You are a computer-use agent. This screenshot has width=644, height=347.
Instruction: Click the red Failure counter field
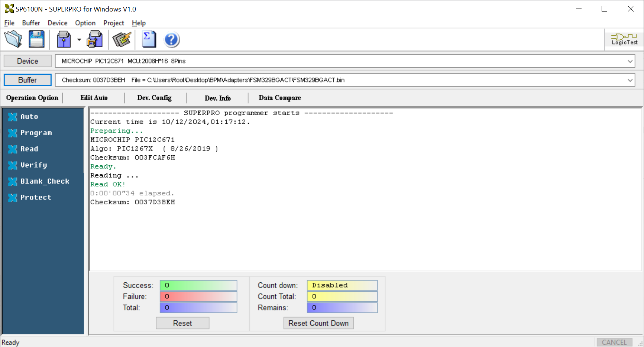(198, 296)
